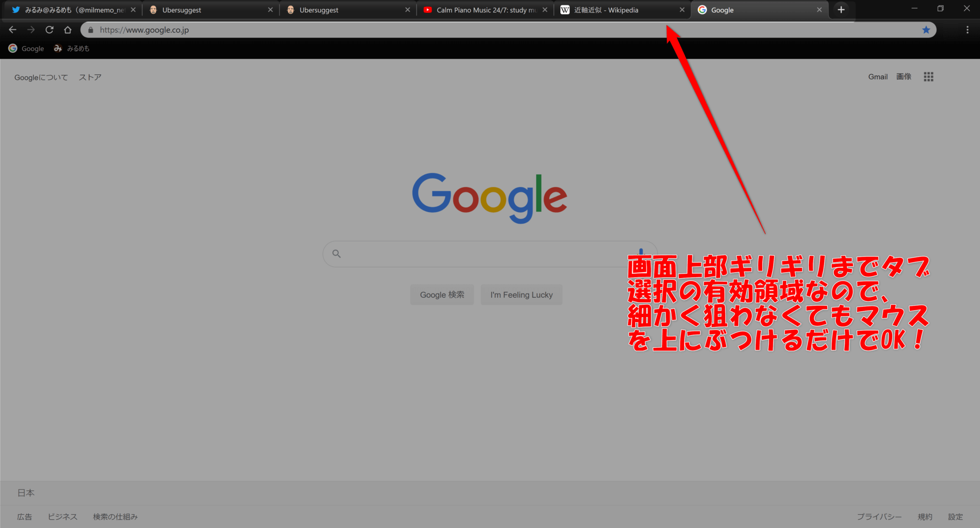The width and height of the screenshot is (980, 528).
Task: Open the browser home page icon
Action: tap(68, 30)
